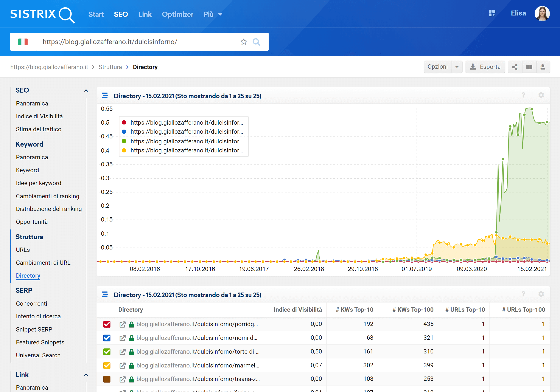This screenshot has height=392, width=560.
Task: Open the chart help question mark
Action: (523, 95)
